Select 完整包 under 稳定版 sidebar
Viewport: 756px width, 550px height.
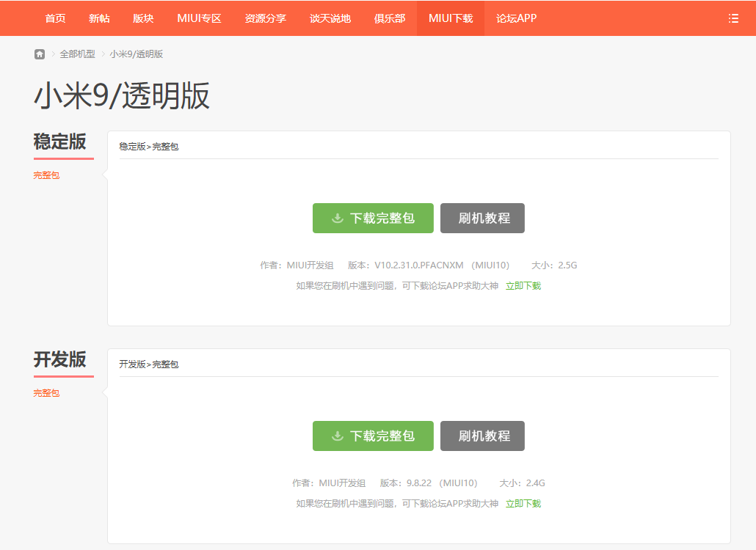tap(46, 175)
